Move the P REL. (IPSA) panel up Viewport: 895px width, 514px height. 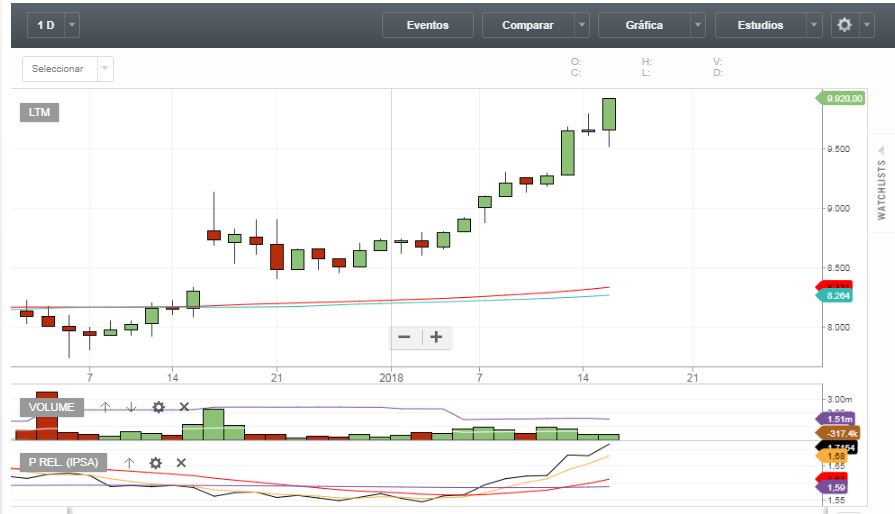[128, 463]
